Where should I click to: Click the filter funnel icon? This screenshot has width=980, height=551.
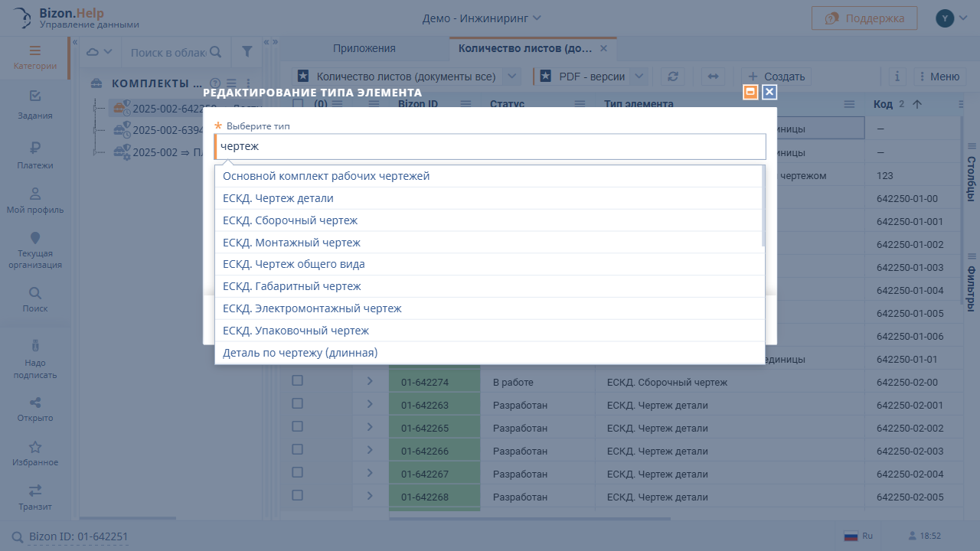tap(247, 52)
